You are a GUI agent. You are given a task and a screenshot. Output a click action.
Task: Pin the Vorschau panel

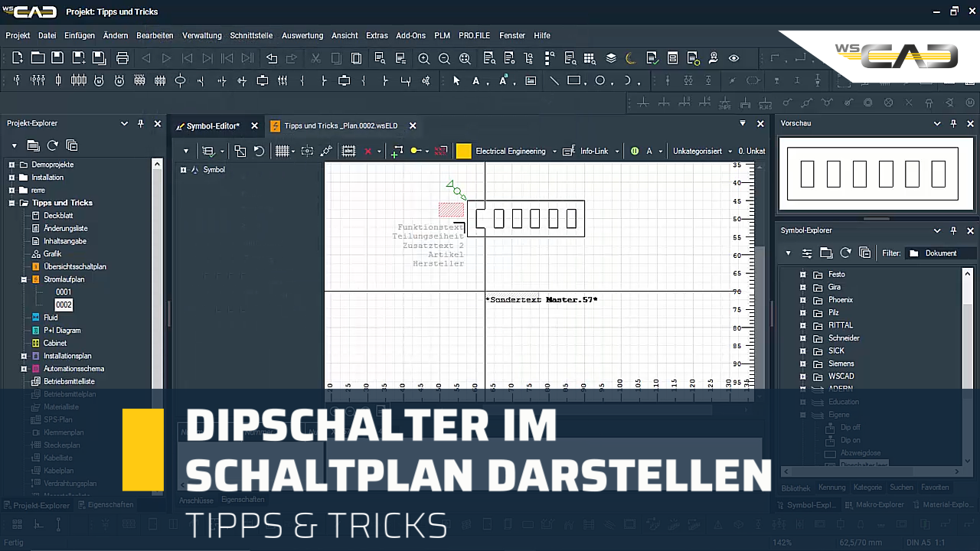coord(953,123)
